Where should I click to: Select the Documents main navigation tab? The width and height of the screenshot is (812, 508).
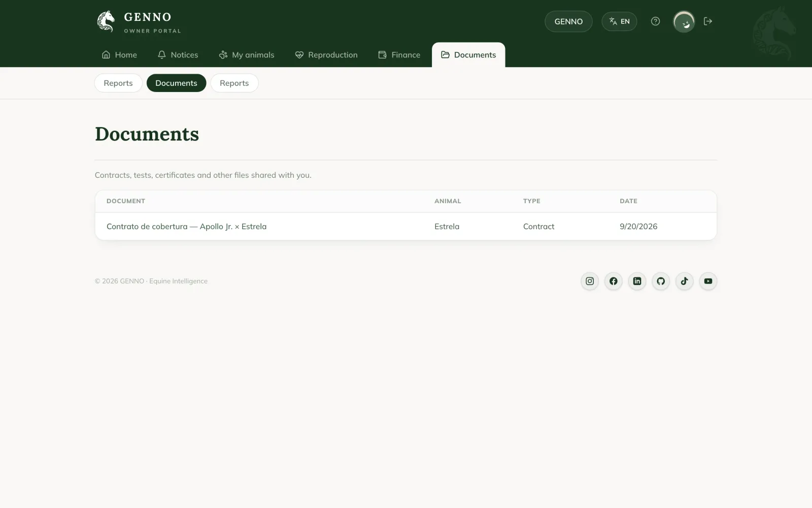coord(468,55)
